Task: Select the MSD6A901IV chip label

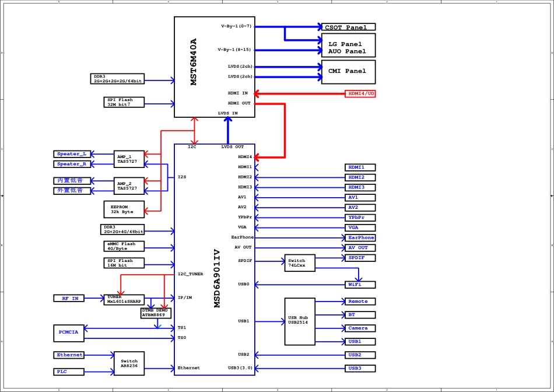Action: click(216, 278)
